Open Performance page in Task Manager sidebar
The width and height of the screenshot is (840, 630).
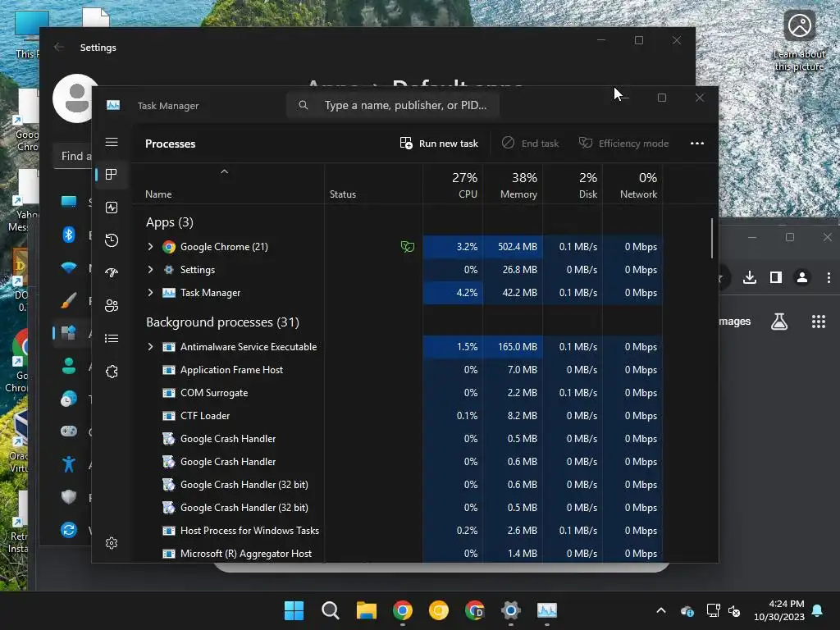[112, 208]
